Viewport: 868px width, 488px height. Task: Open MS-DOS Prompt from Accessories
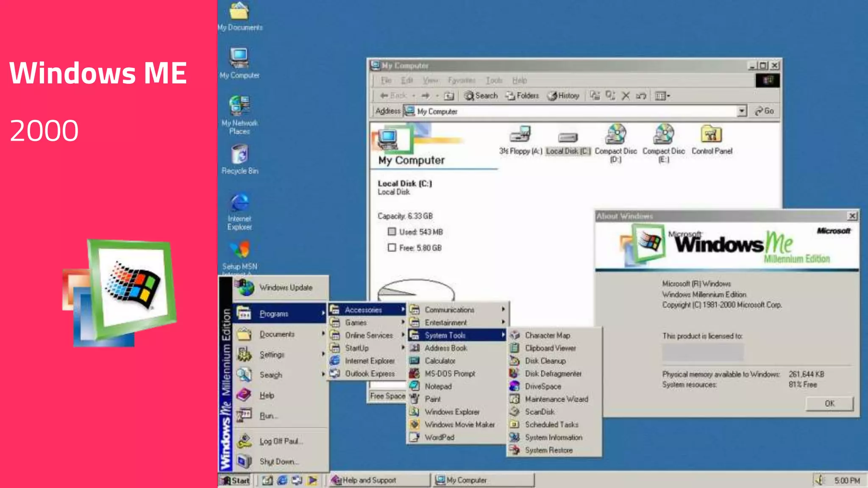tap(457, 374)
